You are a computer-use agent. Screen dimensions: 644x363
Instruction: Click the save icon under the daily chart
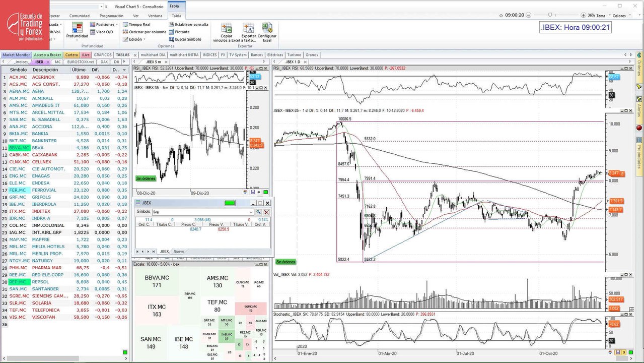pyautogui.click(x=617, y=352)
